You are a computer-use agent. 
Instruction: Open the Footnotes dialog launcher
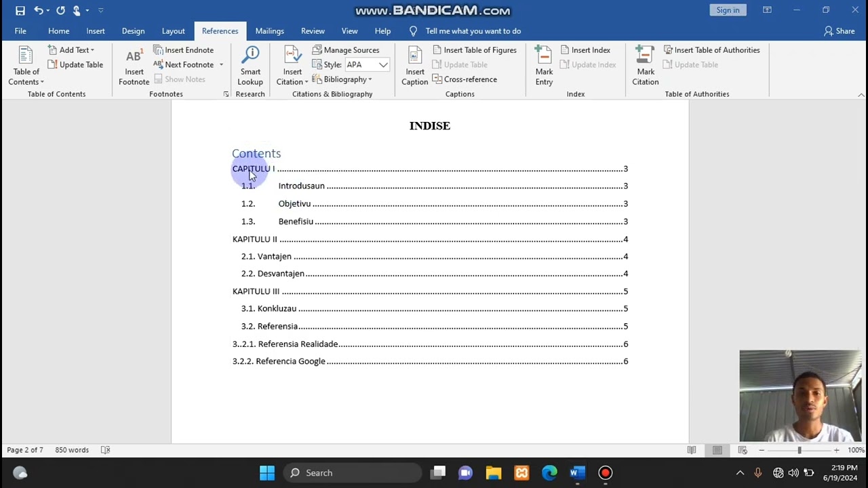point(226,94)
